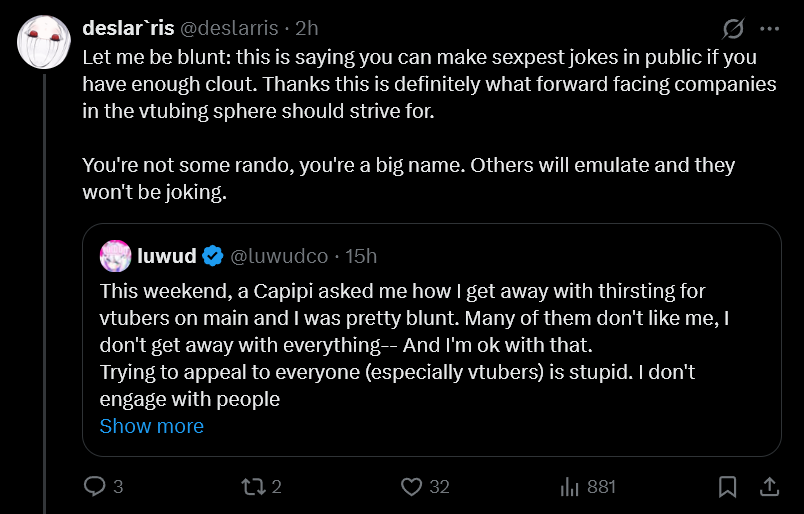View tweet analytics bar chart icon
Viewport: 804px width, 514px height.
pos(570,486)
